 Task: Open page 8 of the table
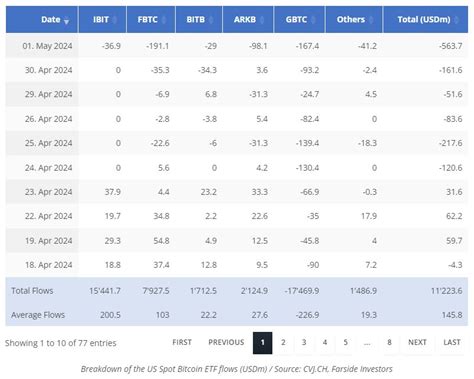[389, 343]
